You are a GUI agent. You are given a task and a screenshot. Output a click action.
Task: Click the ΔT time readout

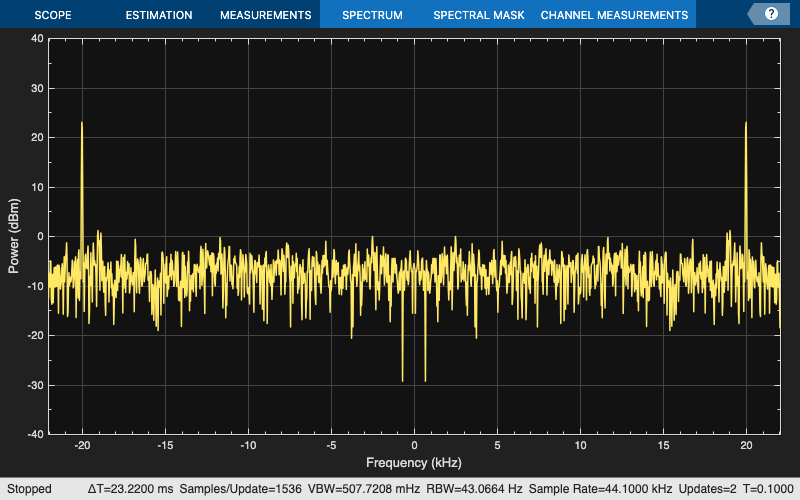click(x=130, y=490)
